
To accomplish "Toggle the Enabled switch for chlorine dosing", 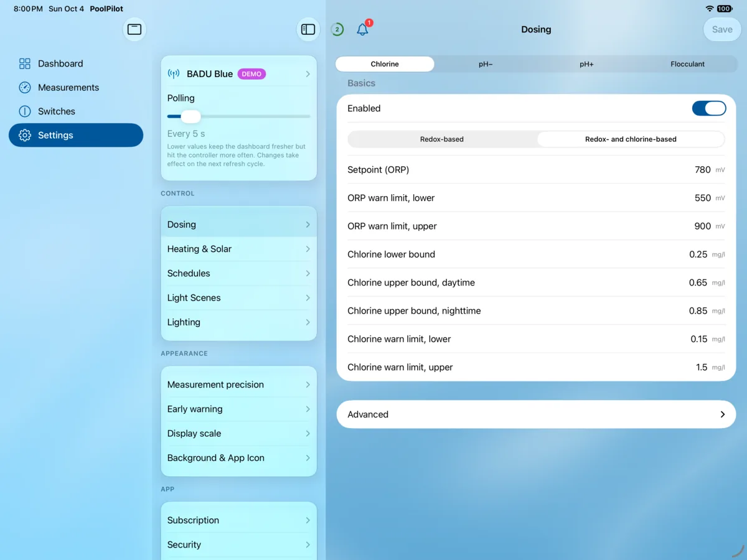I will [709, 108].
